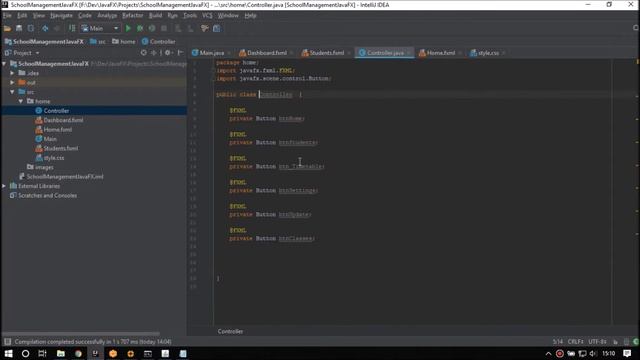Click the Open folder toolbar icon
Screen dimensions: 640x360
tap(7, 28)
